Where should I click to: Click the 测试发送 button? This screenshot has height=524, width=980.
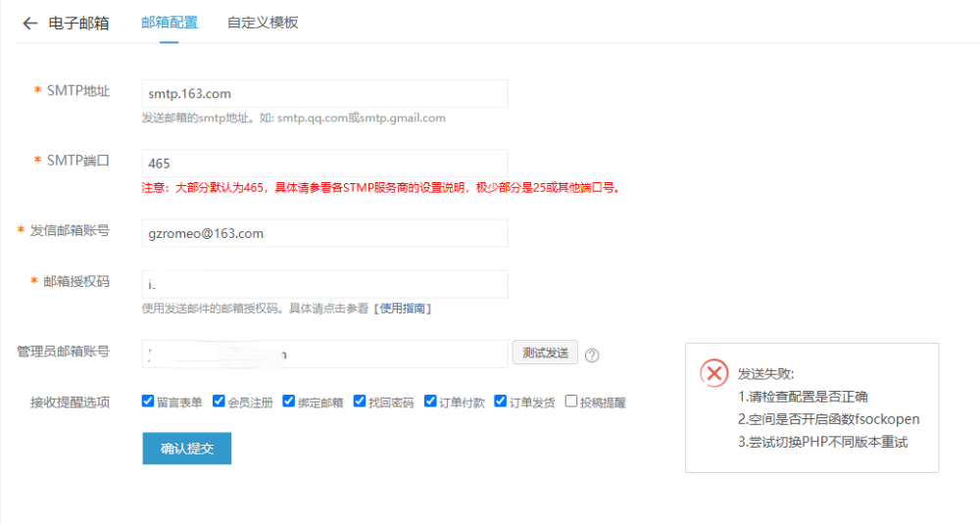545,353
